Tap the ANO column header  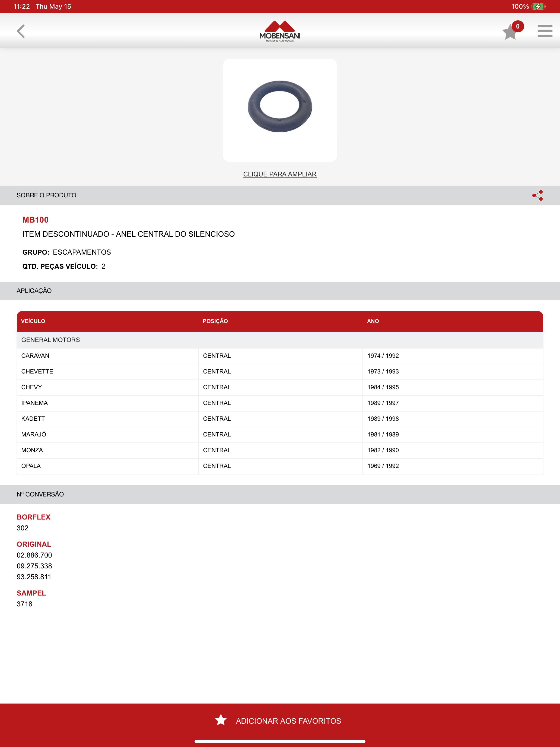(373, 321)
